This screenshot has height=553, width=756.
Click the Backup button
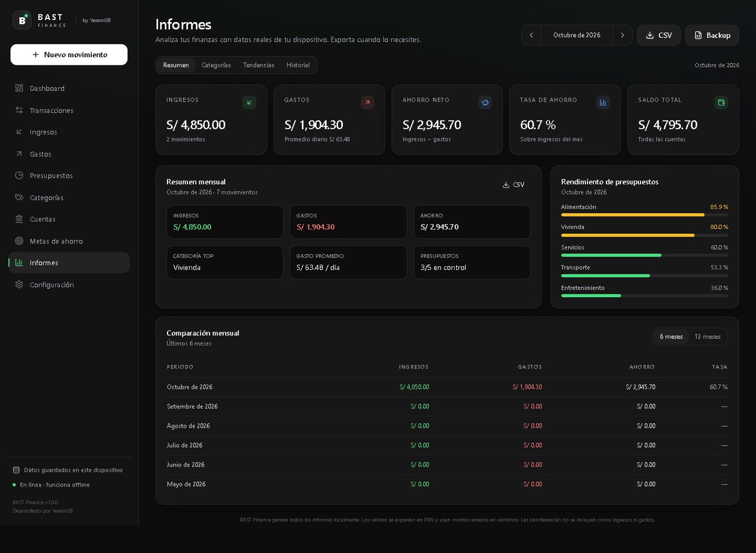[712, 35]
